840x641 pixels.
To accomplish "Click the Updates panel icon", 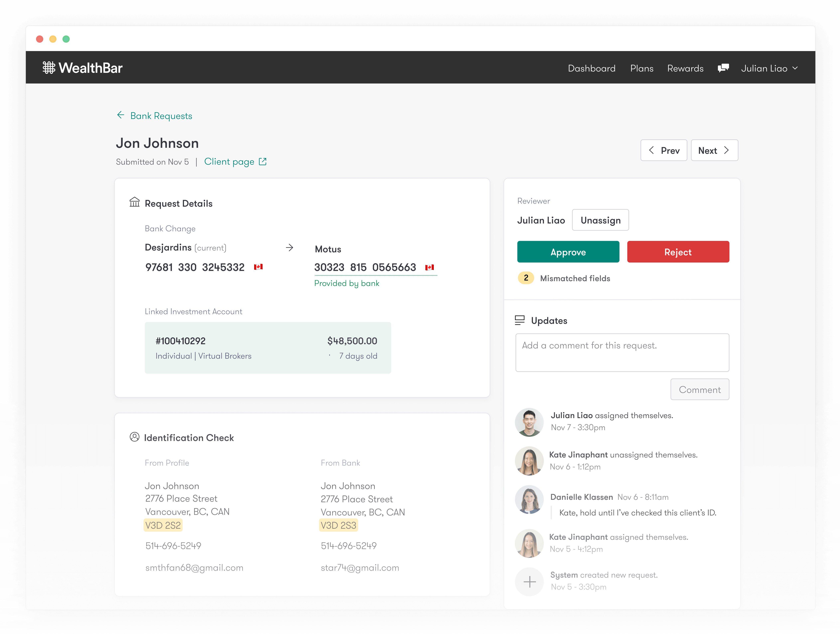I will pos(519,320).
